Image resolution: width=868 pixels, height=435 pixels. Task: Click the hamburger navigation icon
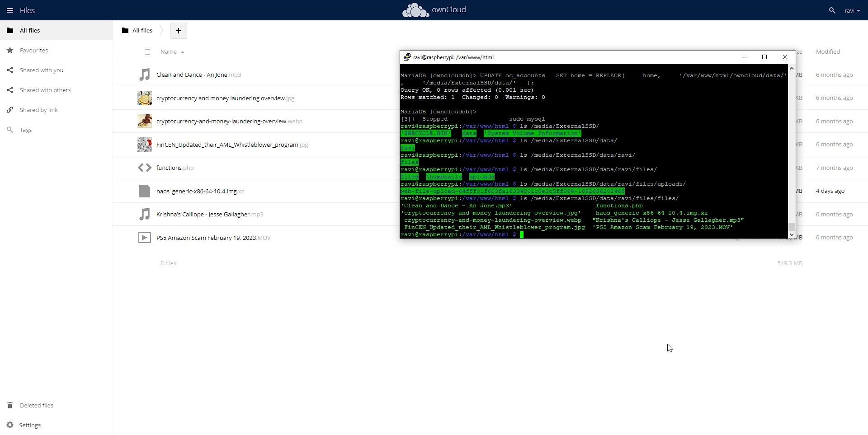[10, 10]
